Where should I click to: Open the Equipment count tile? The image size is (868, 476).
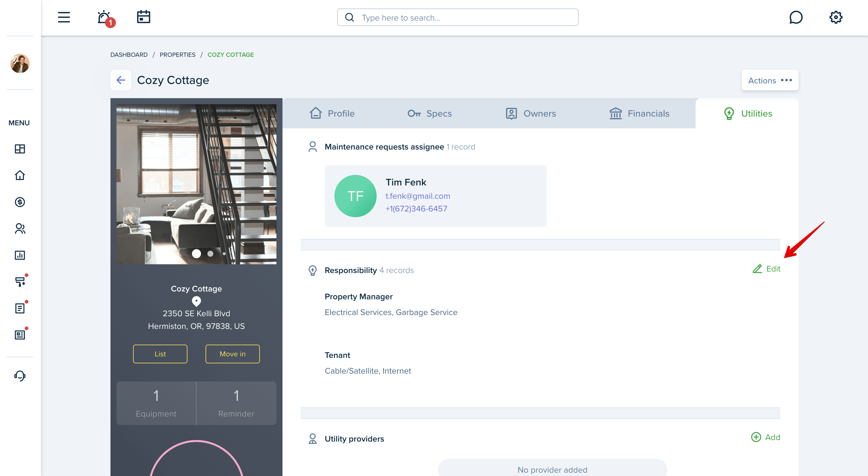(x=156, y=403)
